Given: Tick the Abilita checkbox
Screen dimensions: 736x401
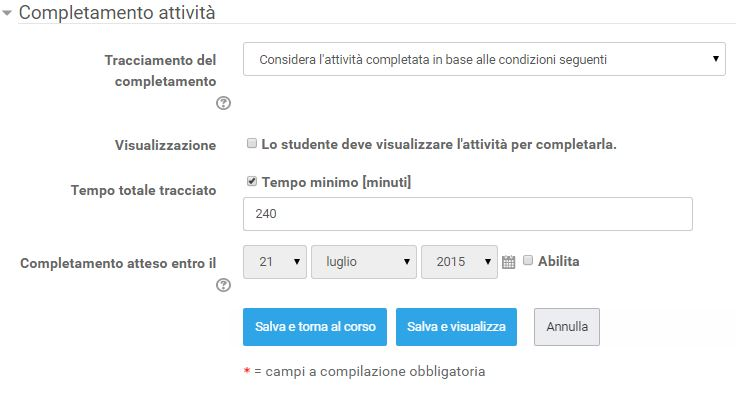Looking at the screenshot, I should pos(528,262).
